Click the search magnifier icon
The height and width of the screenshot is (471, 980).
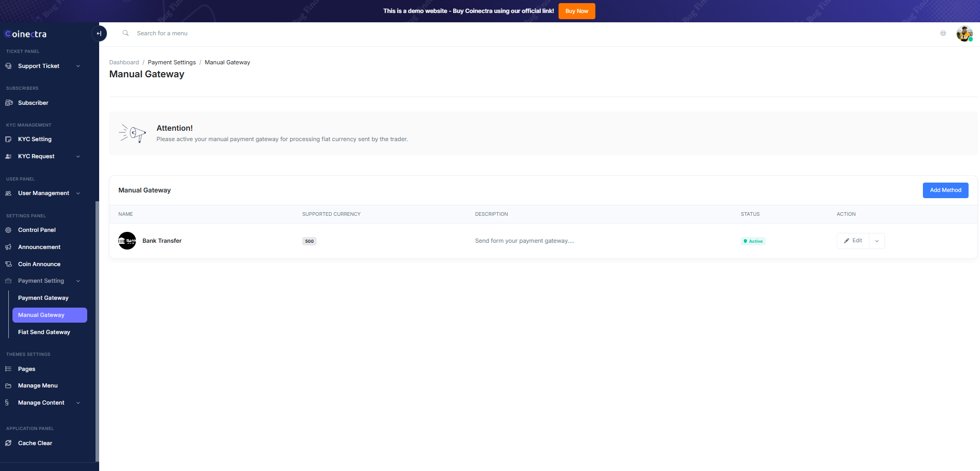coord(126,33)
